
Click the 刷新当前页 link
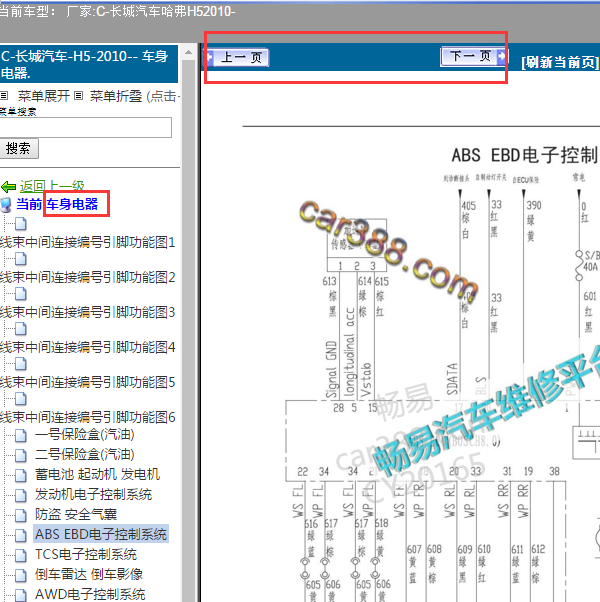[560, 62]
